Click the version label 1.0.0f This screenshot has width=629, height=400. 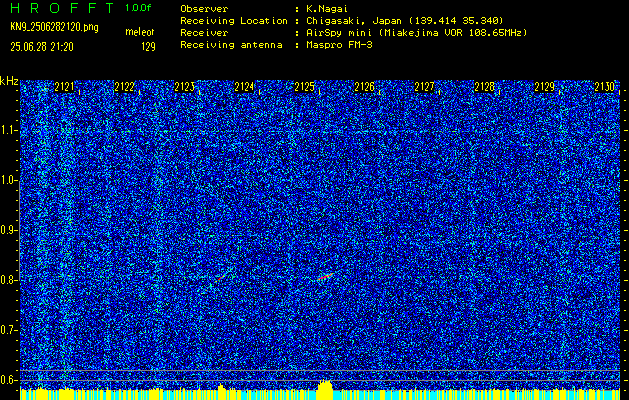pyautogui.click(x=138, y=8)
